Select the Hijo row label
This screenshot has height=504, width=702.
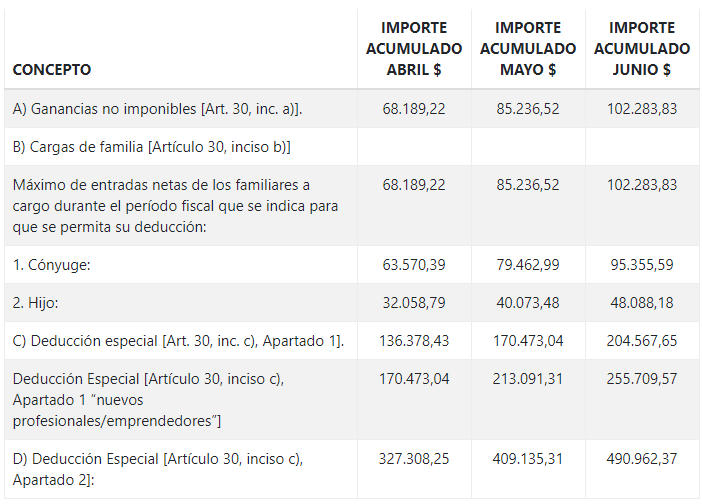coord(35,303)
